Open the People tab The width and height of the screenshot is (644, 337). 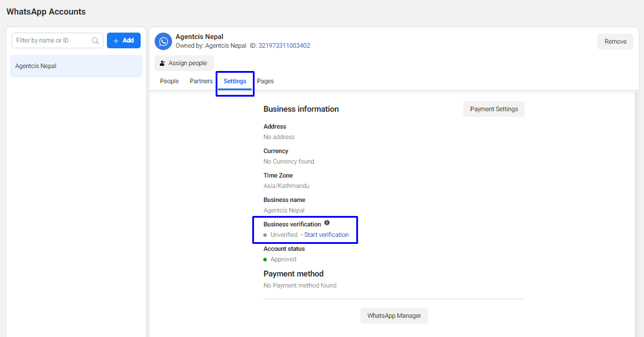(169, 81)
